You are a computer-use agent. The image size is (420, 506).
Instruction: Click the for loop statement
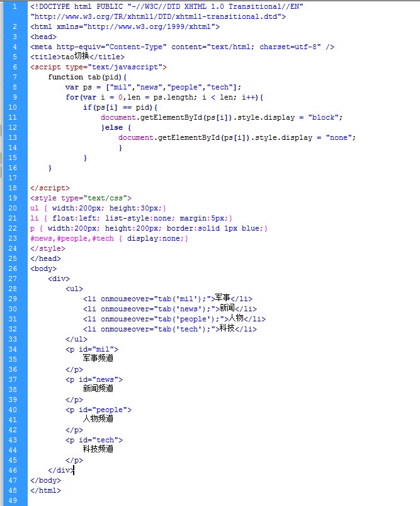pyautogui.click(x=164, y=97)
